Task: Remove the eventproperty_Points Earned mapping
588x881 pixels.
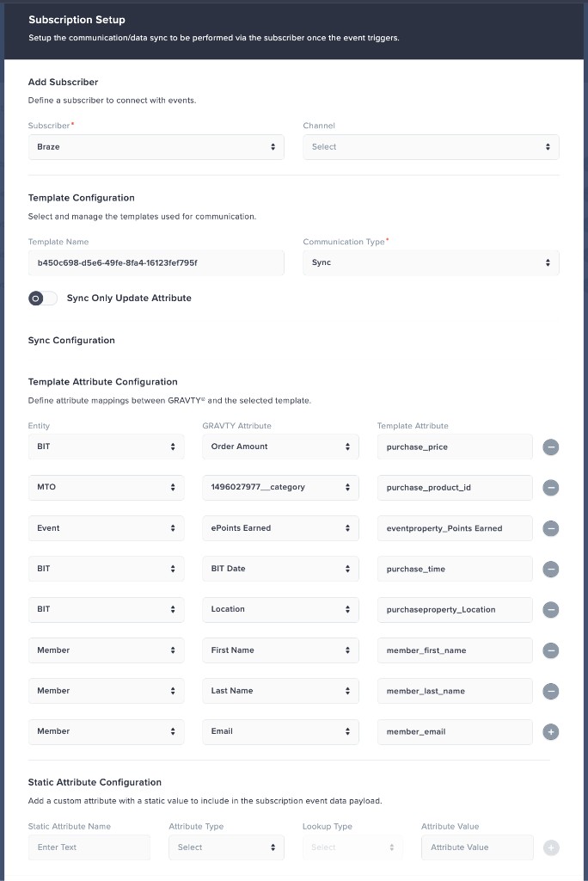Action: click(550, 528)
